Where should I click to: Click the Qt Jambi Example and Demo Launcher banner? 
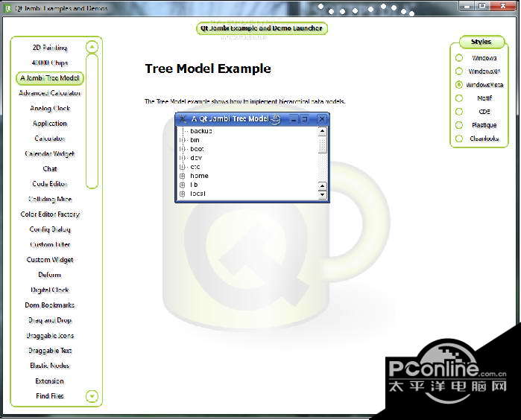pos(262,28)
